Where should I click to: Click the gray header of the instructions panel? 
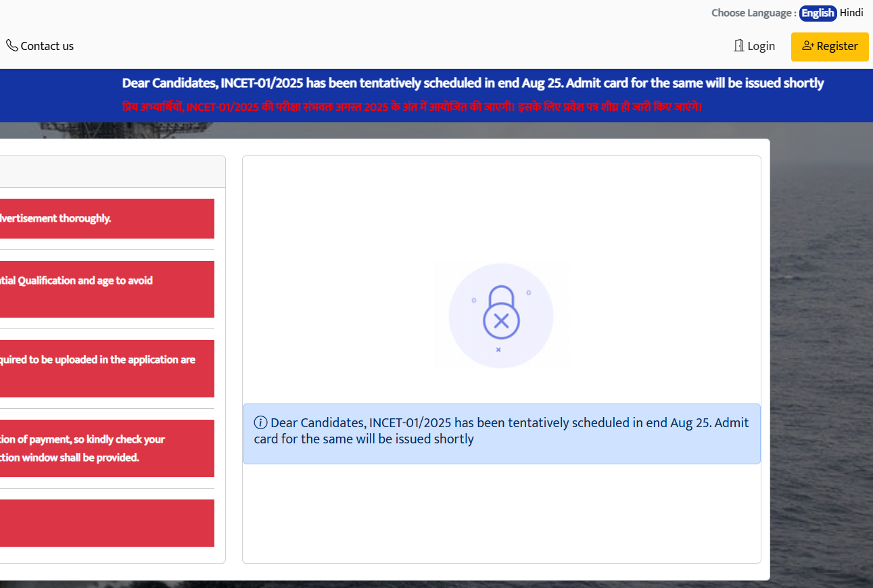pos(112,172)
